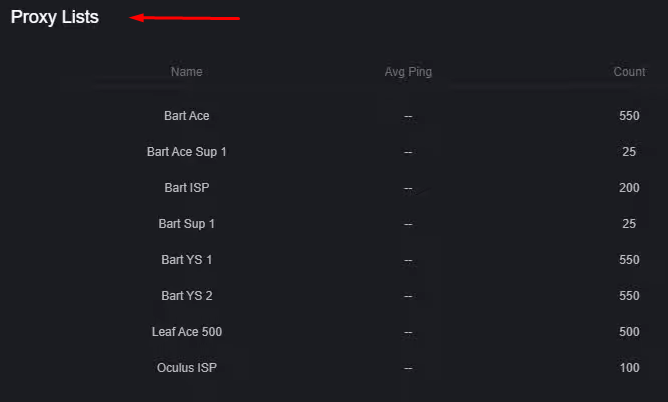Viewport: 668px width, 402px height.
Task: Click the 25 count for Bart Sup 1
Action: (x=629, y=224)
